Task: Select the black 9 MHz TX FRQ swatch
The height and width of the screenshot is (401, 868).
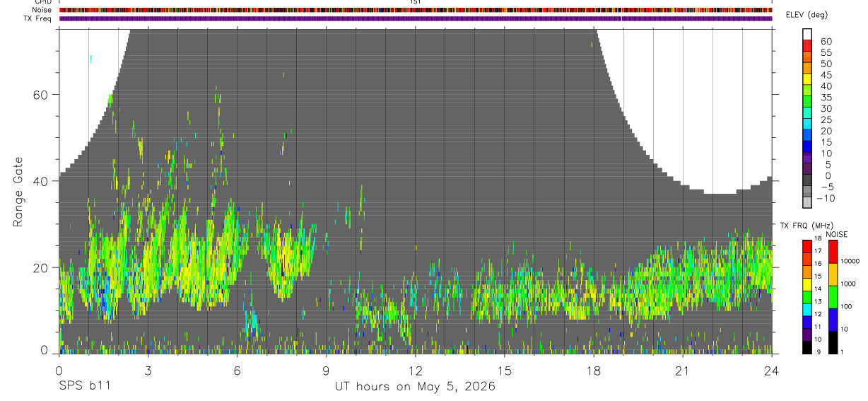Action: point(807,348)
